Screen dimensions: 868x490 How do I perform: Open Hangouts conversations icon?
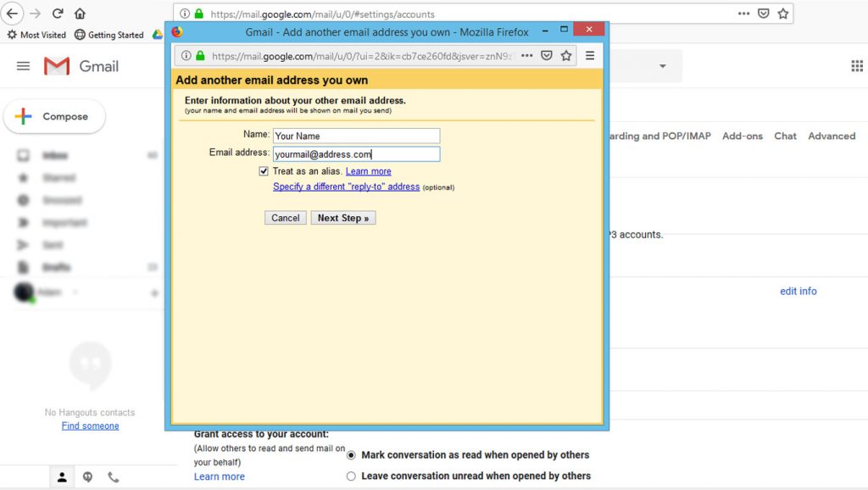[x=87, y=476]
